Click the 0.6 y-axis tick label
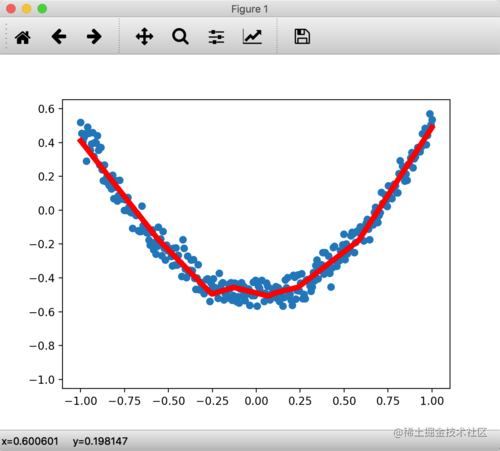The image size is (500, 451). pyautogui.click(x=46, y=109)
